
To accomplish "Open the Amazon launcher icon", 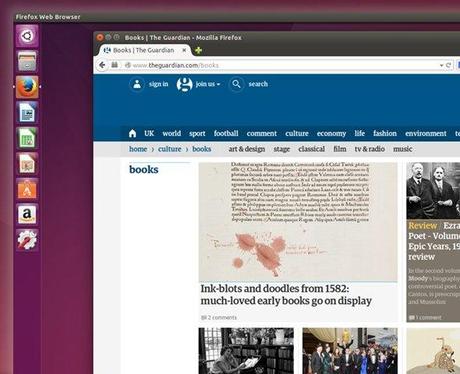I will tap(27, 214).
